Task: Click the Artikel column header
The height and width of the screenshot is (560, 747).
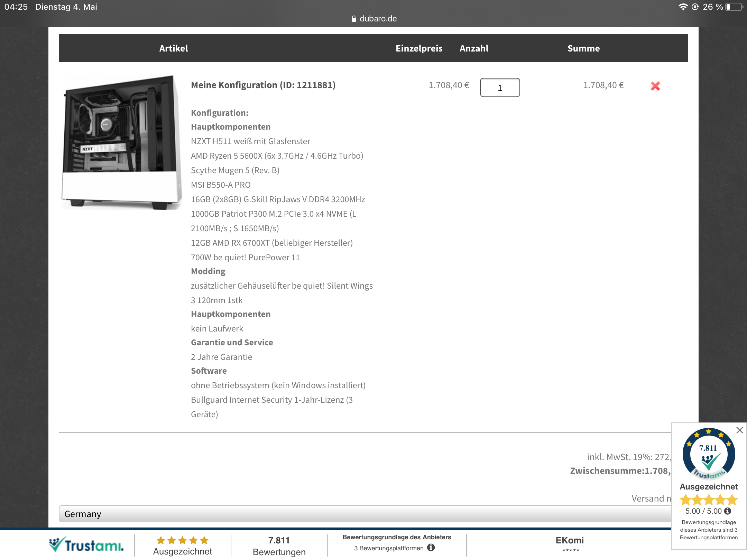Action: click(x=173, y=48)
